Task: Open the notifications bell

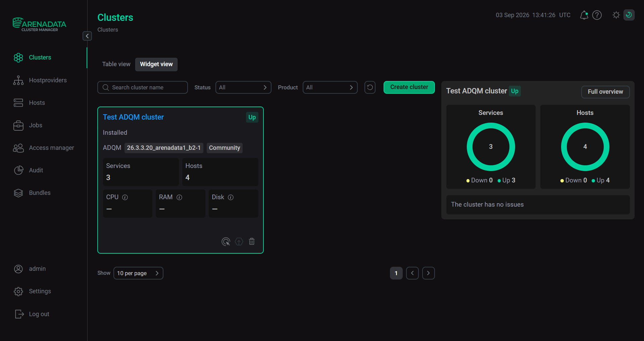Action: [584, 15]
